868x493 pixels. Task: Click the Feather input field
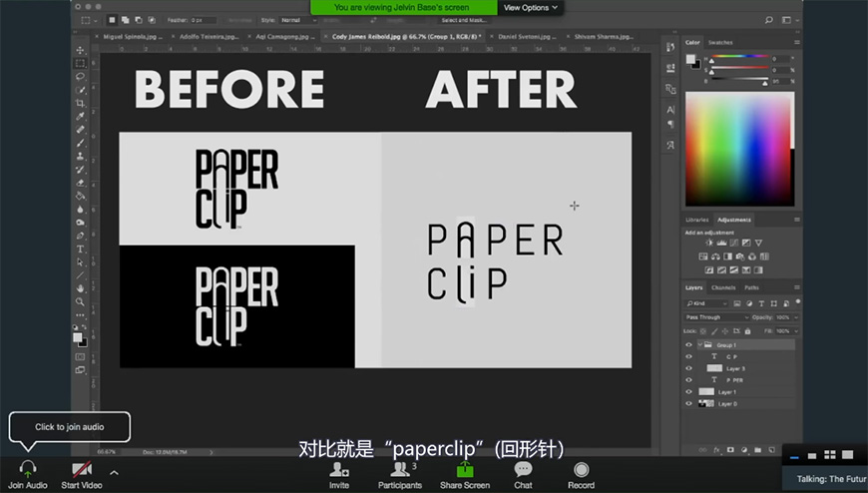[203, 20]
